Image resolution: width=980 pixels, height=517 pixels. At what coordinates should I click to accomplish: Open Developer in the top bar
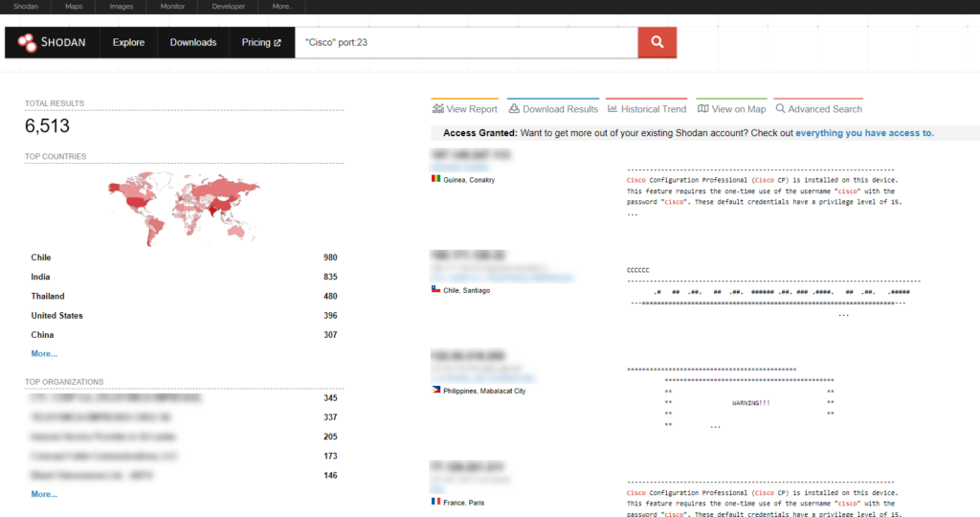228,7
